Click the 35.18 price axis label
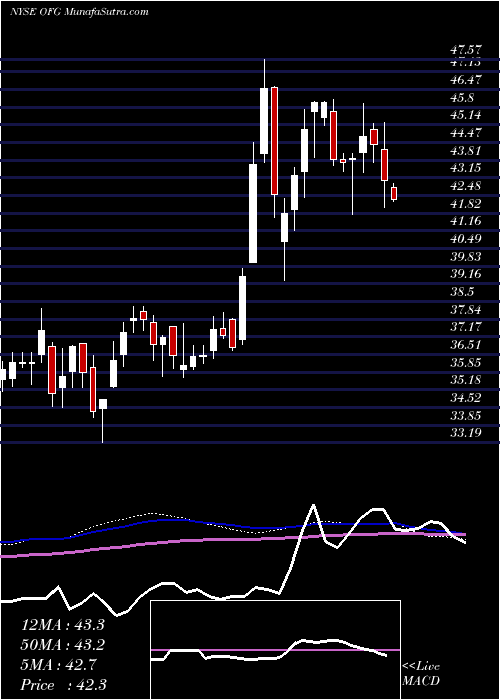 tap(466, 380)
